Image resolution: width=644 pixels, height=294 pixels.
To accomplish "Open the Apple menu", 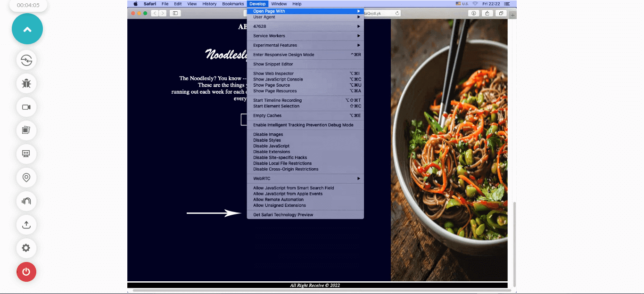I will 135,4.
